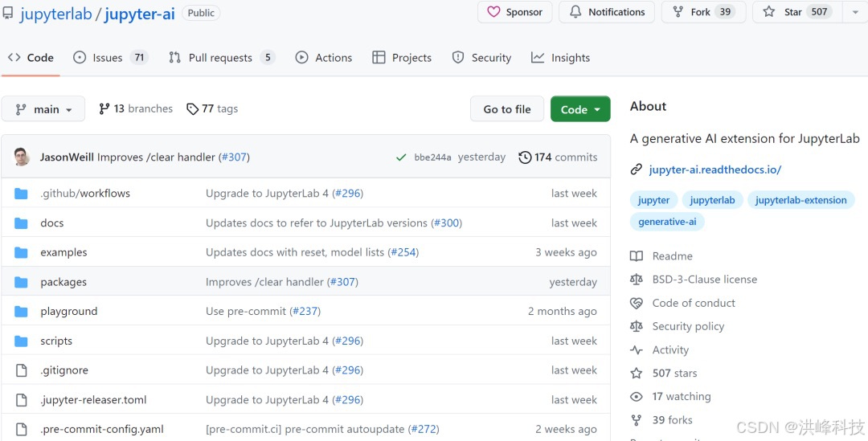Viewport: 868px width, 441px height.
Task: Open the latest commit's #307 link
Action: [x=234, y=157]
